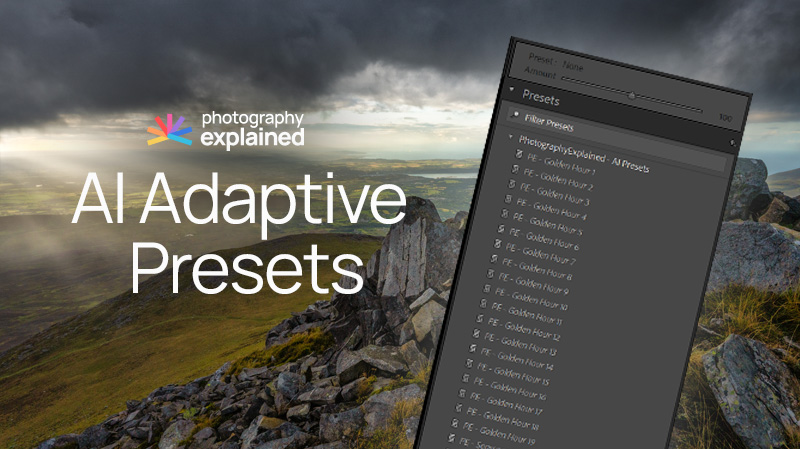Click the preset icon beside Golden Hour 1
The height and width of the screenshot is (449, 800).
(519, 154)
